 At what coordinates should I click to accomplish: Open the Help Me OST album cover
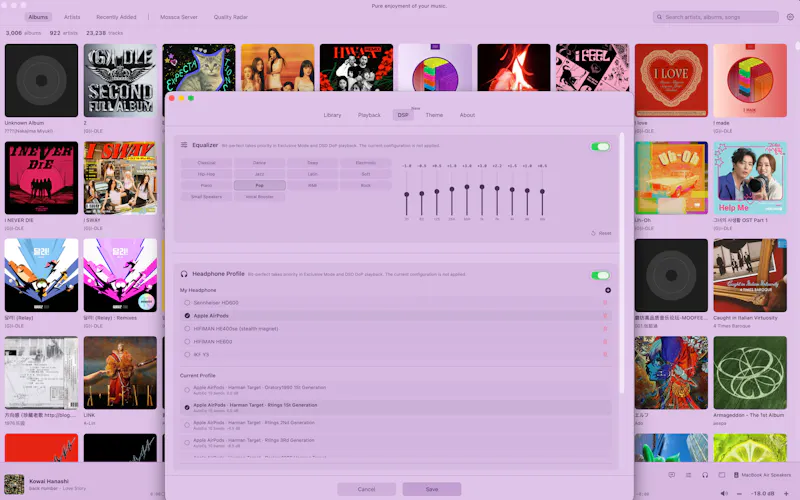coord(750,178)
